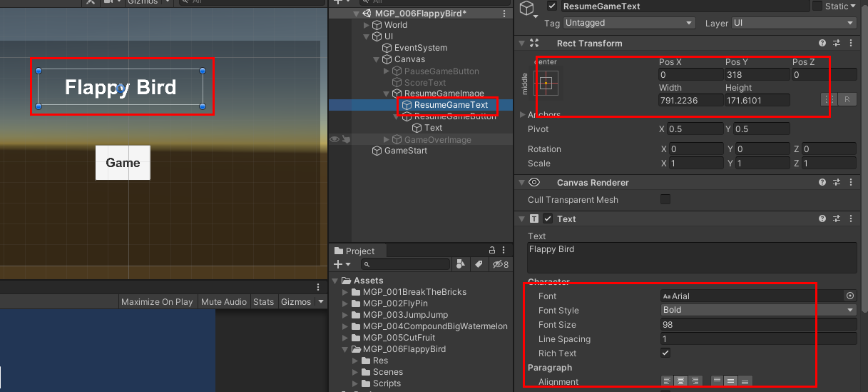868x392 pixels.
Task: Open Game view three-dot menu
Action: pos(319,287)
